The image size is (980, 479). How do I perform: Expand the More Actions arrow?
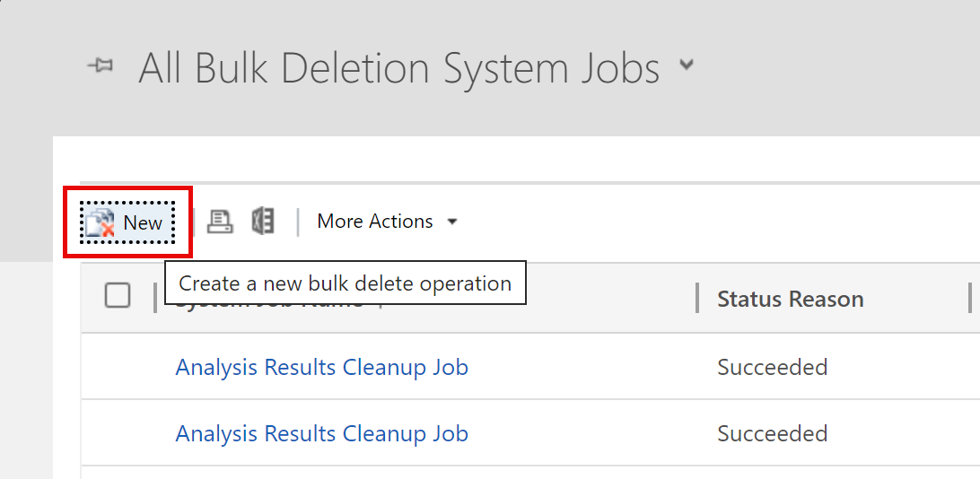pyautogui.click(x=452, y=222)
